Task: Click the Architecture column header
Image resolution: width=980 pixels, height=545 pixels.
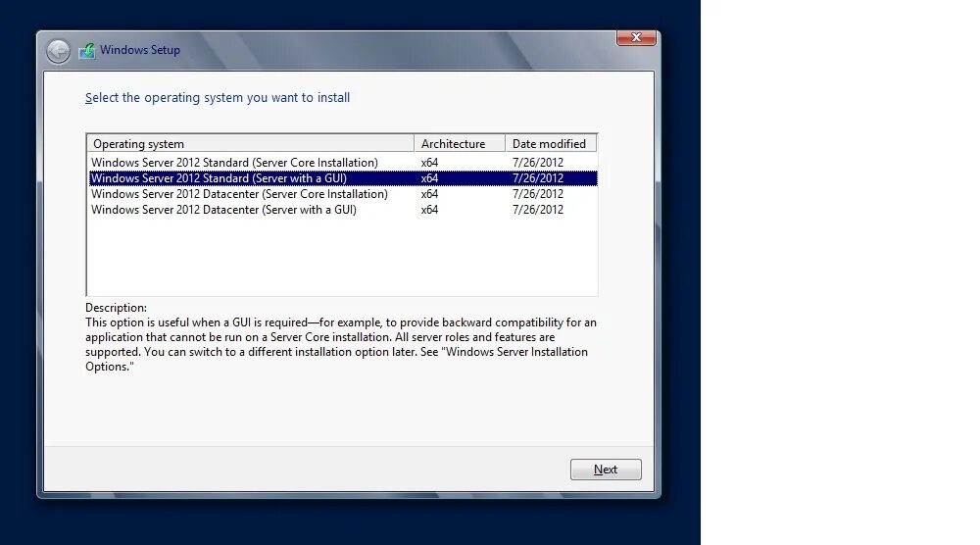Action: (x=460, y=144)
